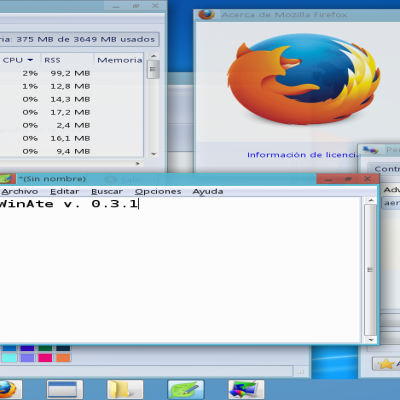Open Información de licencia link
Image resolution: width=400 pixels, height=400 pixels.
[x=303, y=155]
